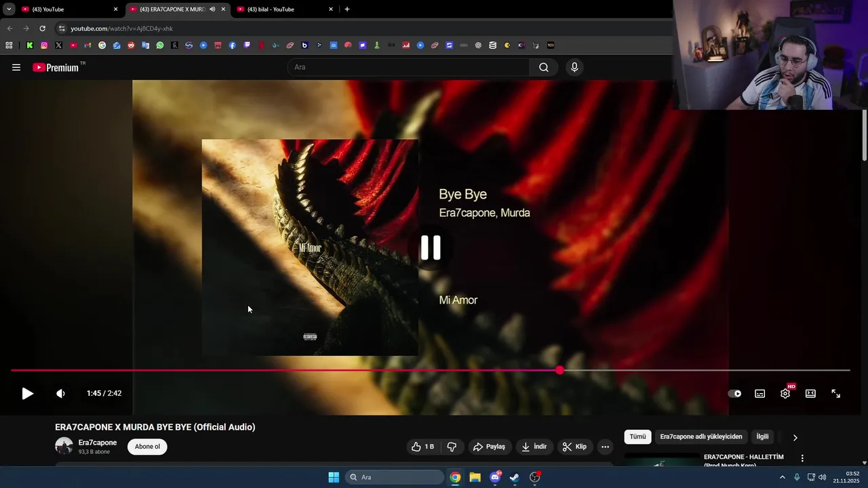Reload the current page

click(42, 28)
